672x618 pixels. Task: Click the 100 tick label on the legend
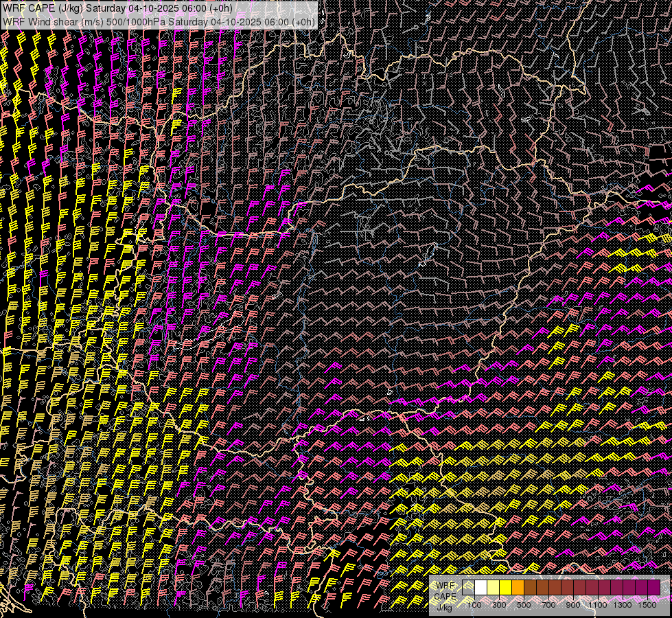[474, 605]
